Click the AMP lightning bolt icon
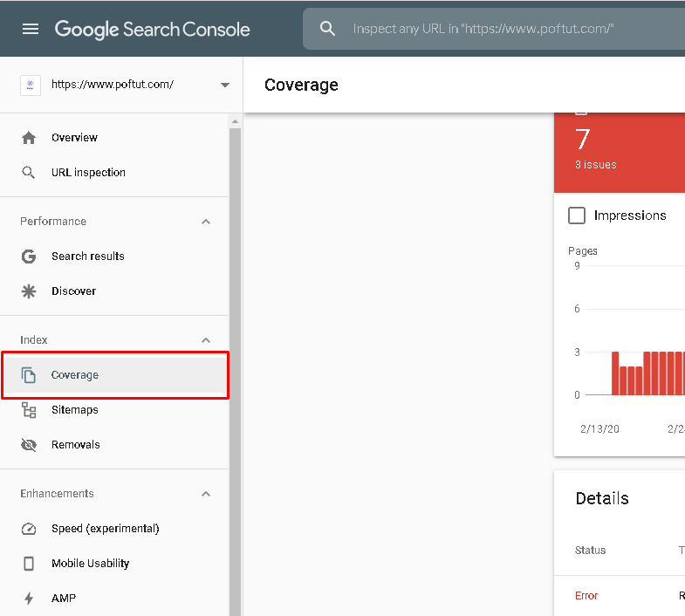 [x=29, y=598]
